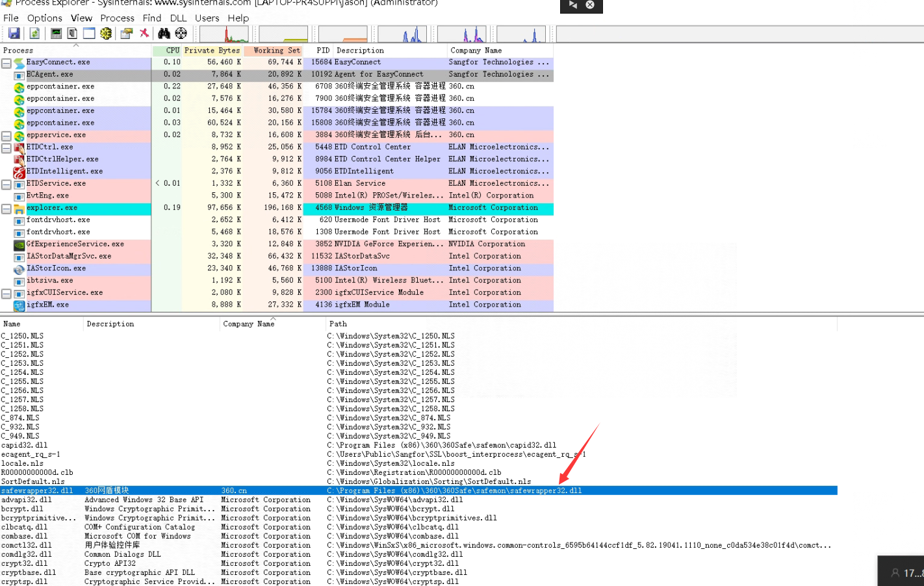Collapse the ETDCtrl.exe tree node
This screenshot has height=586, width=924.
coord(6,148)
